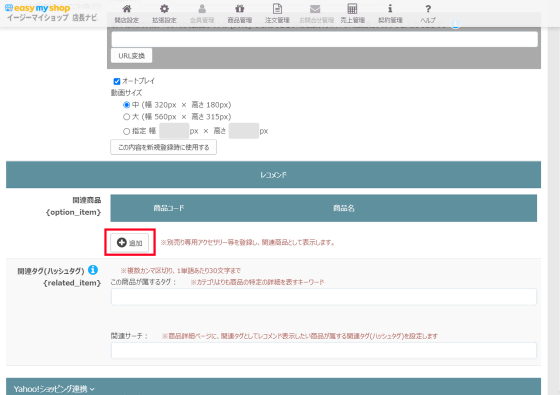Viewport: 560px width, 395px height.
Task: Click the {option_item} label text
Action: pos(74,212)
